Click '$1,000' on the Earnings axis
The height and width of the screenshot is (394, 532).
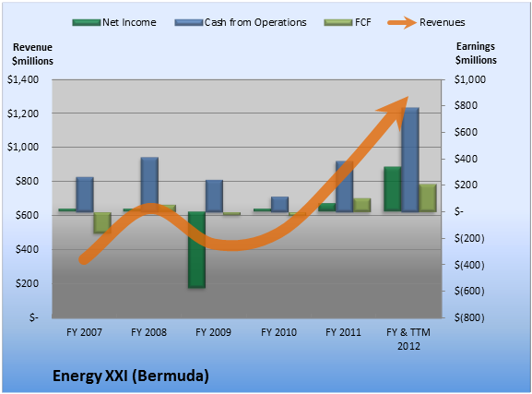470,79
